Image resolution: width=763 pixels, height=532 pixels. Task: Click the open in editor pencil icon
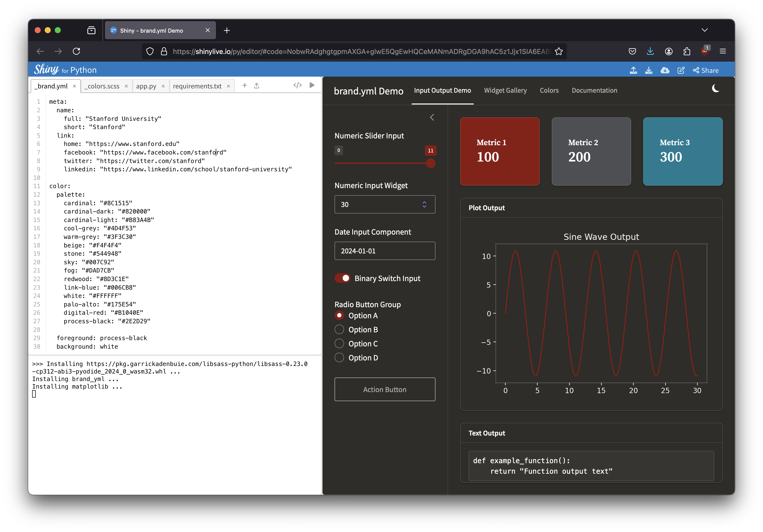point(681,70)
